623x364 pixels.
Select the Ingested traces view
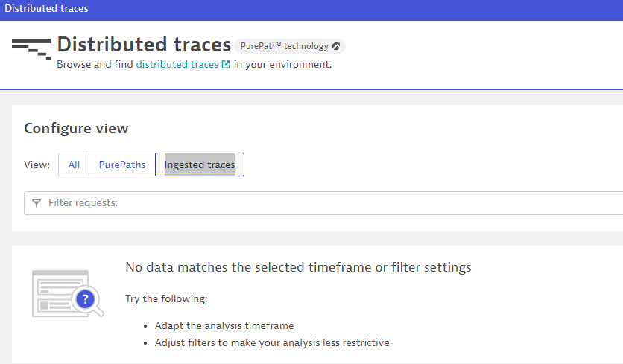(200, 165)
